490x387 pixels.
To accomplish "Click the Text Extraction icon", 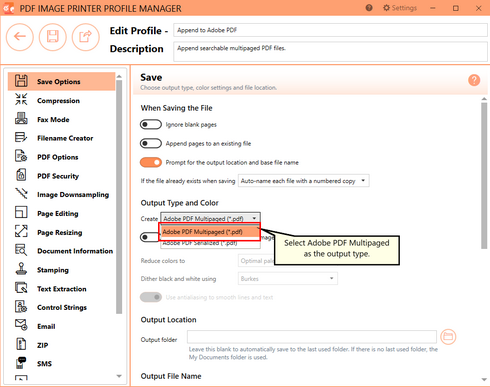I will pos(21,288).
